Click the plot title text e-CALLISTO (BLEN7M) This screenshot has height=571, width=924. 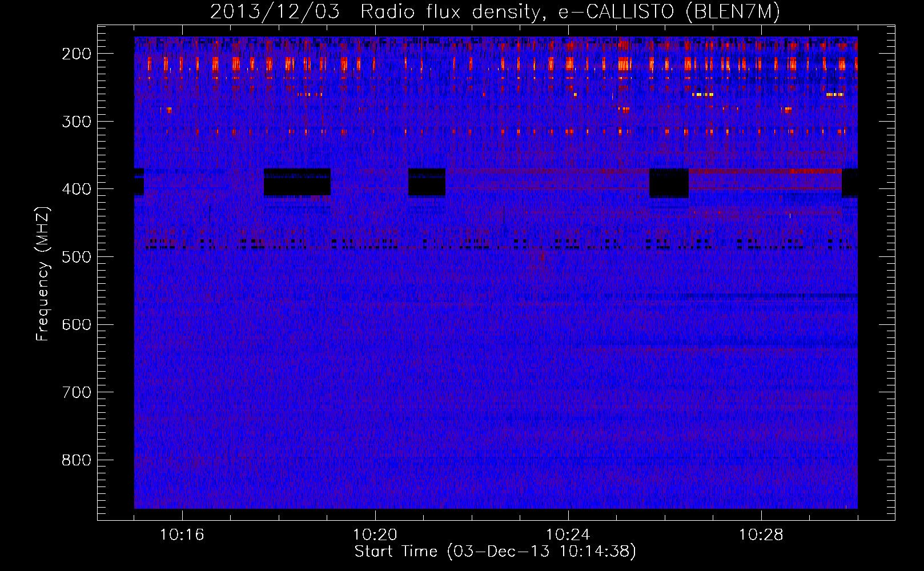(669, 12)
